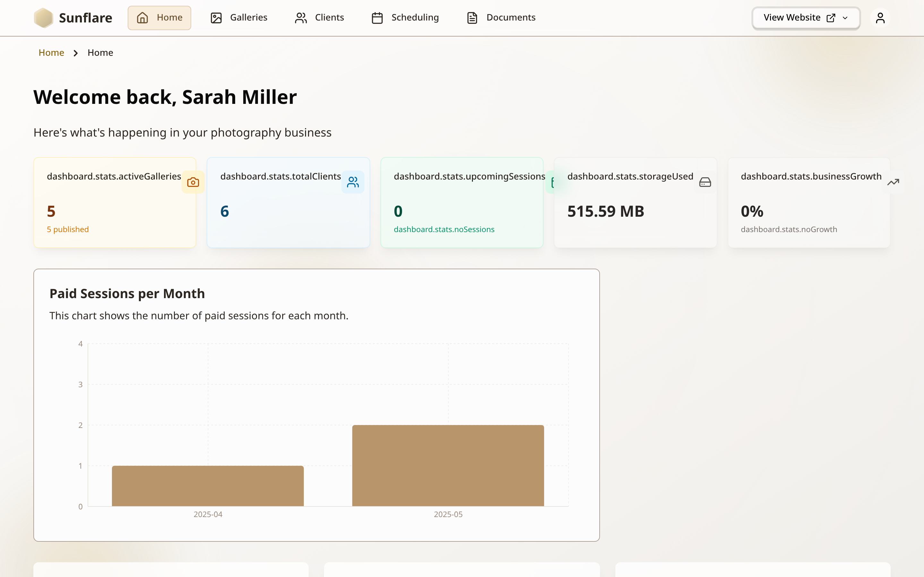Click the hard drive icon on storage card
The width and height of the screenshot is (924, 577).
point(705,182)
